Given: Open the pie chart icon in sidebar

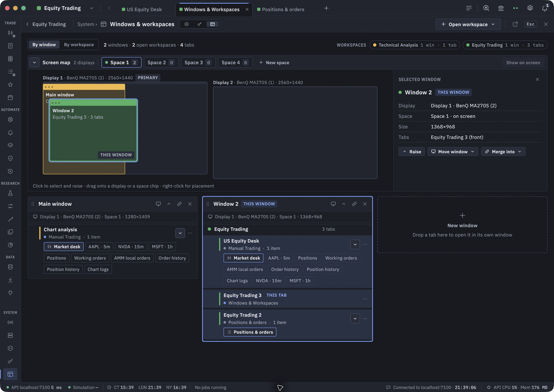Looking at the screenshot, I should point(10,245).
